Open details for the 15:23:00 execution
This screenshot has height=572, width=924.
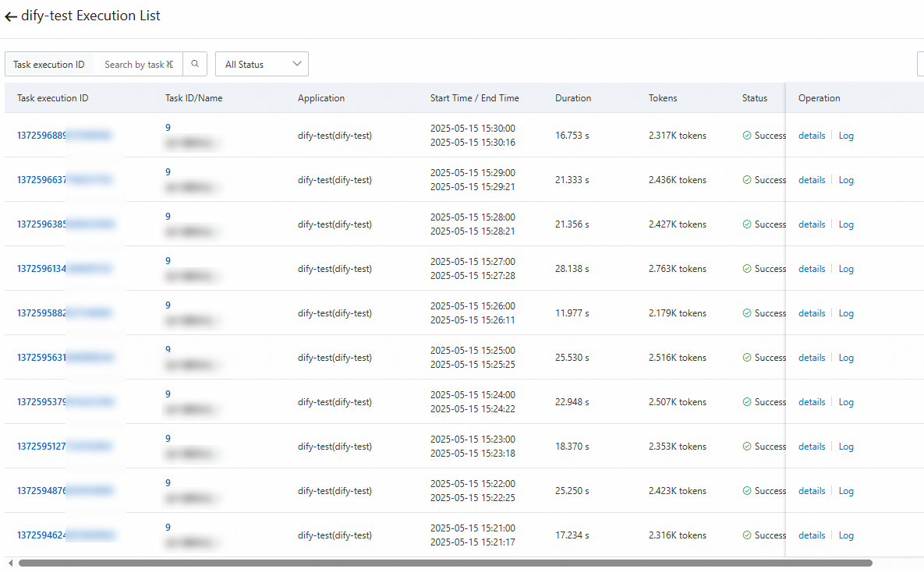click(812, 447)
